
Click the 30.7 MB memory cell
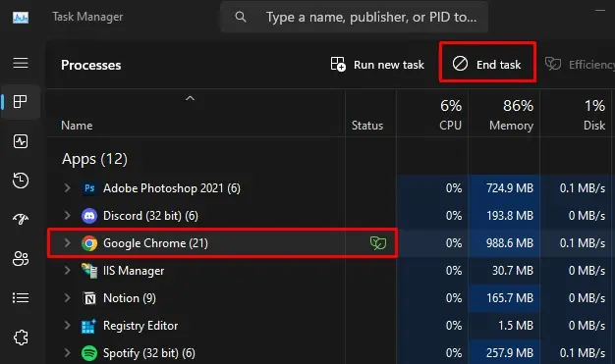(504, 271)
